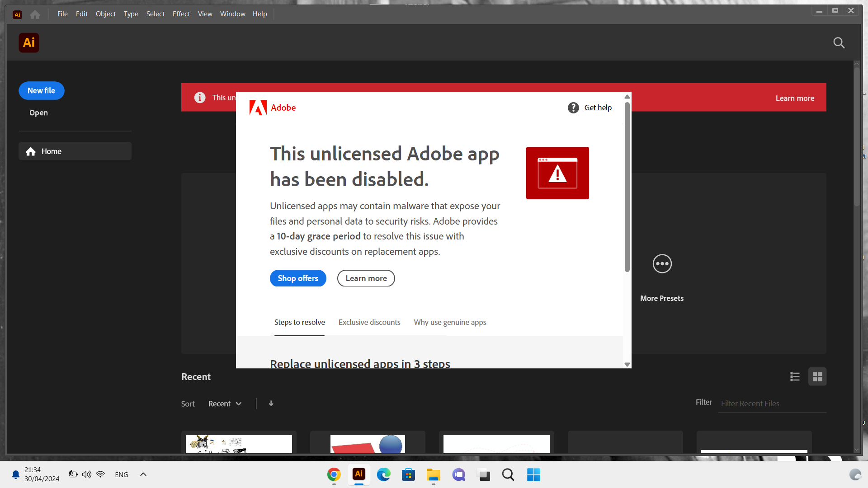Open the Sort Recent dropdown
The height and width of the screenshot is (488, 868).
click(x=225, y=404)
